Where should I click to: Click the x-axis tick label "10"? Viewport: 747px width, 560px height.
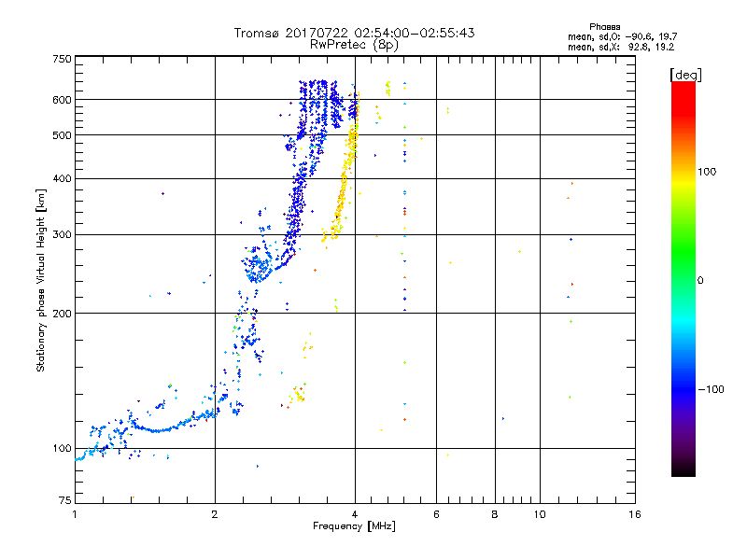[540, 514]
